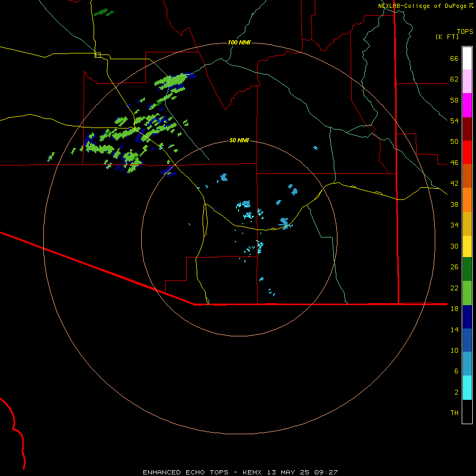The image size is (476, 476).
Task: Click the dark orange legend band
Action: click(467, 176)
